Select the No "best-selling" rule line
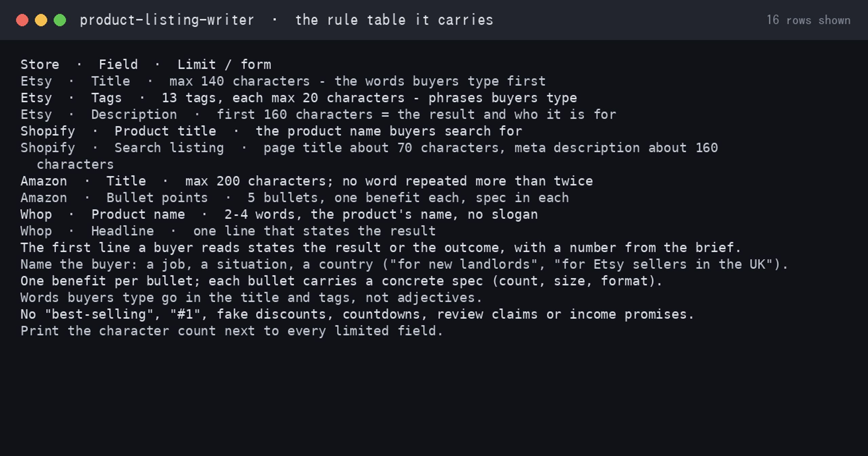The width and height of the screenshot is (868, 456). (357, 314)
